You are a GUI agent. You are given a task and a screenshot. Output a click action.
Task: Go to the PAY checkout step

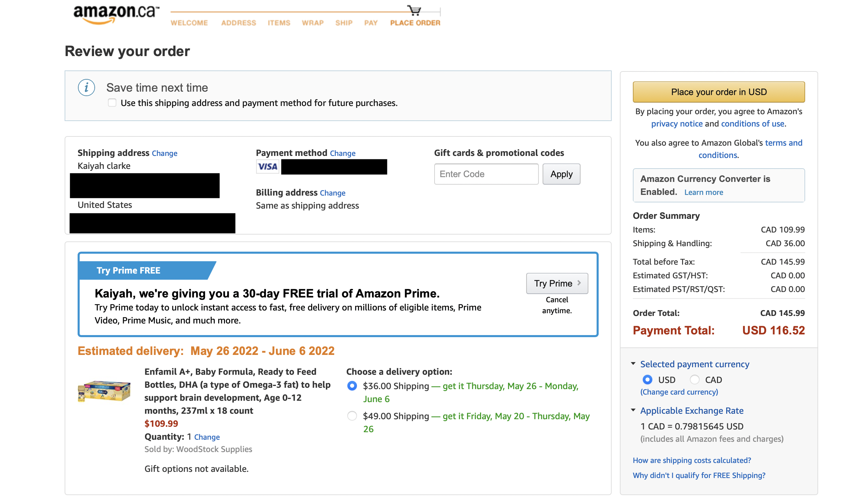click(371, 23)
